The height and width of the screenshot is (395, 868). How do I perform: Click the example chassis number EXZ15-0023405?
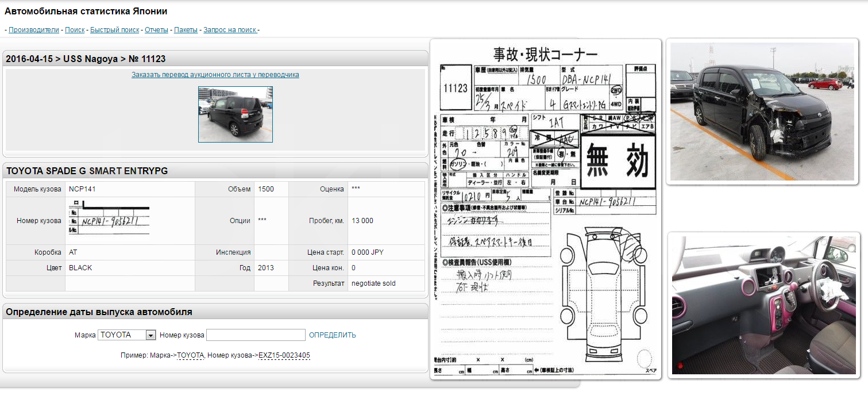[284, 355]
